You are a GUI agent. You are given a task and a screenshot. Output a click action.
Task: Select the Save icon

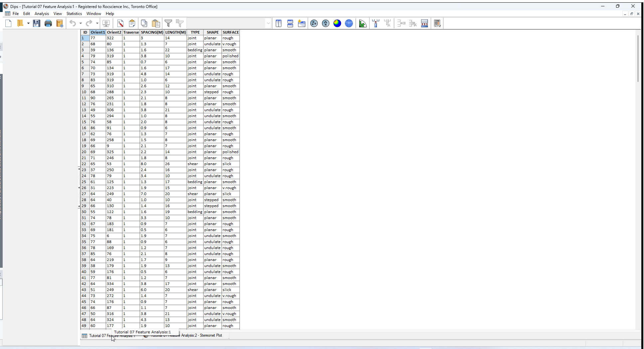point(37,23)
